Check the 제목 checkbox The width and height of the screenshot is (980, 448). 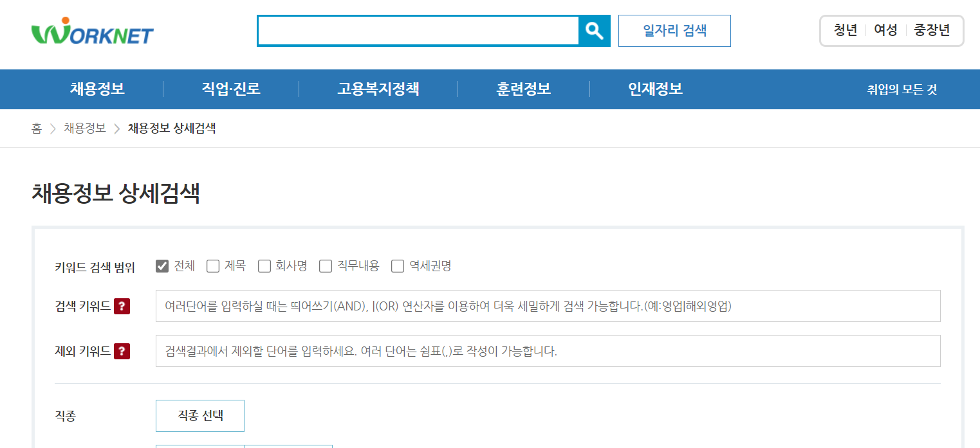click(x=213, y=265)
